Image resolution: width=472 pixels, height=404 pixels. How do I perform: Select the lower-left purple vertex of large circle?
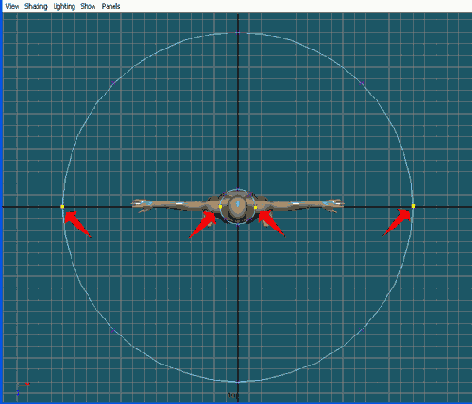113,331
